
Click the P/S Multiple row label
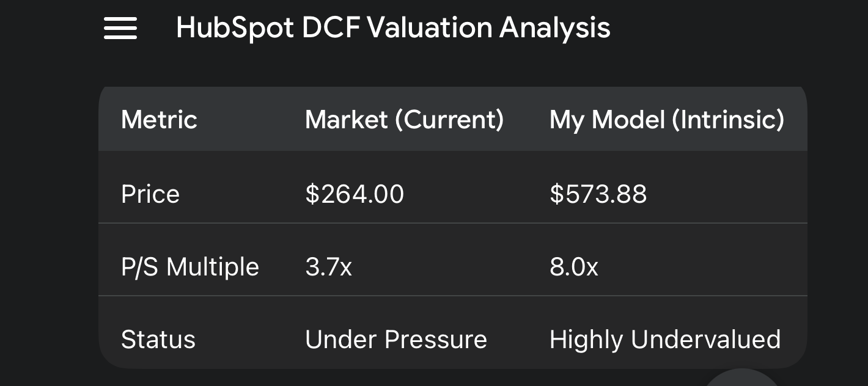point(189,267)
